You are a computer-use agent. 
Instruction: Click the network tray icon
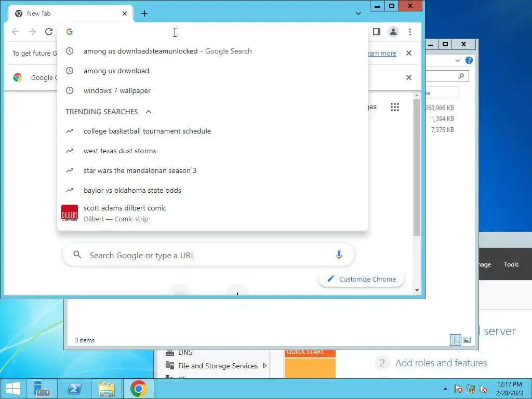(x=471, y=389)
